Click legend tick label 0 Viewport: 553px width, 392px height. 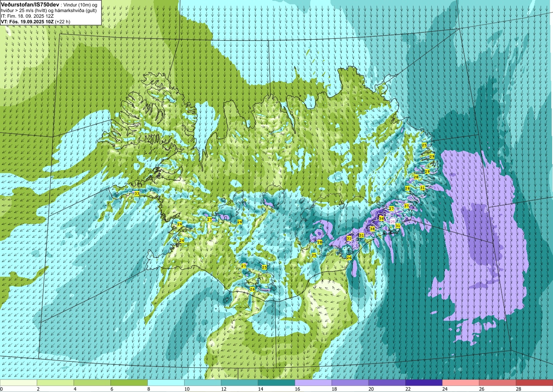(1, 389)
